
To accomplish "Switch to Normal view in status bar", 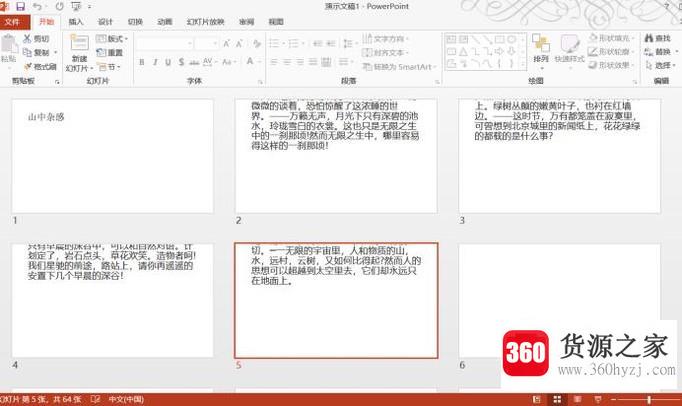I will click(x=537, y=399).
